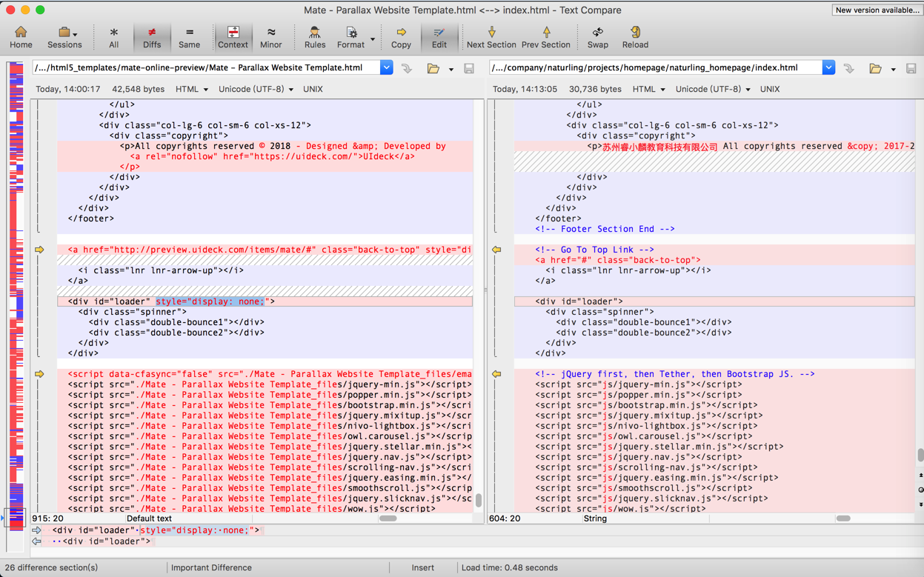Toggle Context view filter
Screen dimensions: 924x577
[233, 37]
